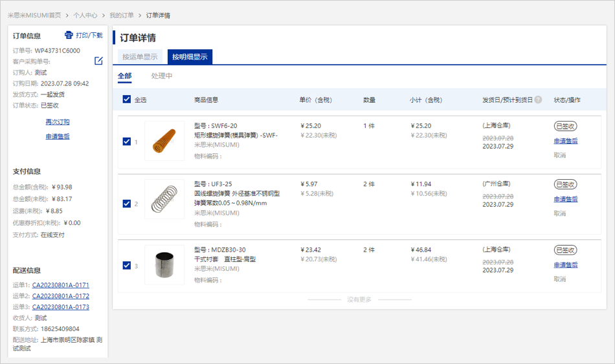Click the 再次订购 reorder link
Viewport: 615px width, 364px height.
click(58, 122)
